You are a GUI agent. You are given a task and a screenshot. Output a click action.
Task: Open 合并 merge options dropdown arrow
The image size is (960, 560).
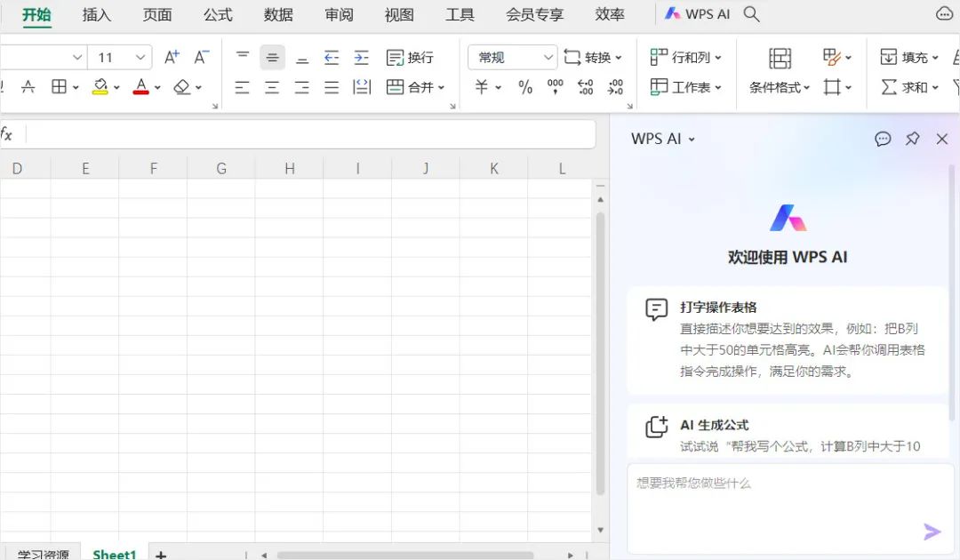(x=441, y=87)
